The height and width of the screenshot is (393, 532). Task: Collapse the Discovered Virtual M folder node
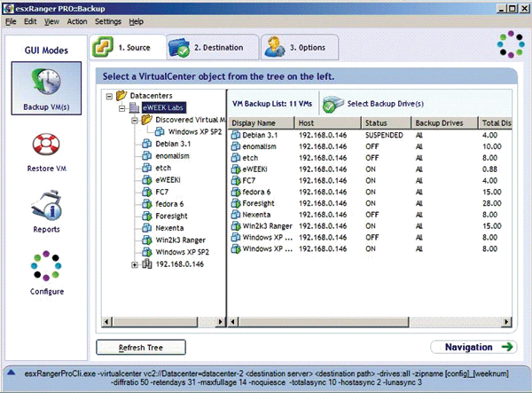coord(135,121)
